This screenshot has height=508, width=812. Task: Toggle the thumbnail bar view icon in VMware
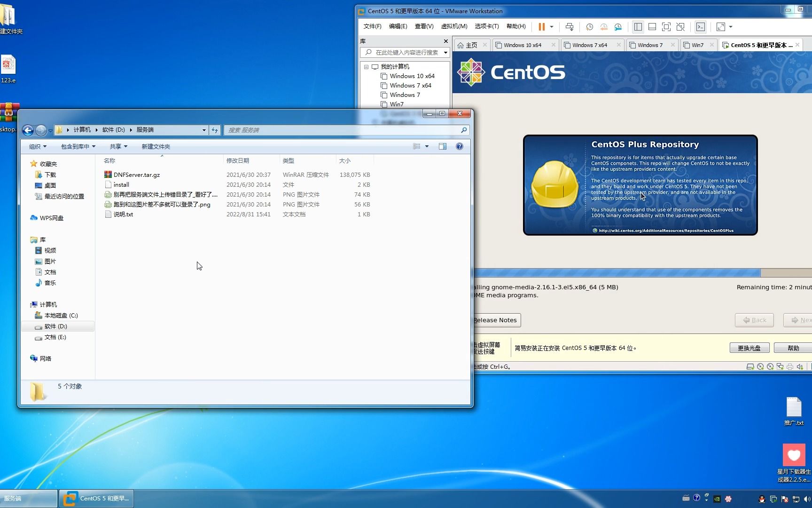tap(652, 27)
